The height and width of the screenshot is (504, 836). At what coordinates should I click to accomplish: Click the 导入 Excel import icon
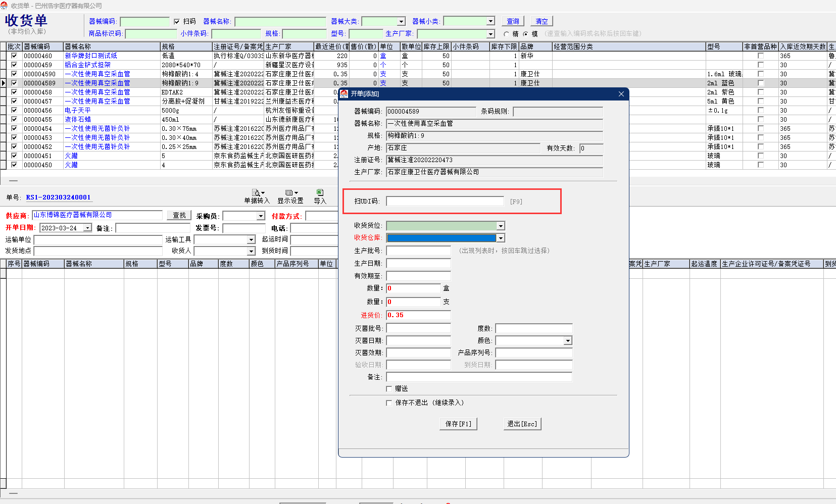[x=320, y=192]
